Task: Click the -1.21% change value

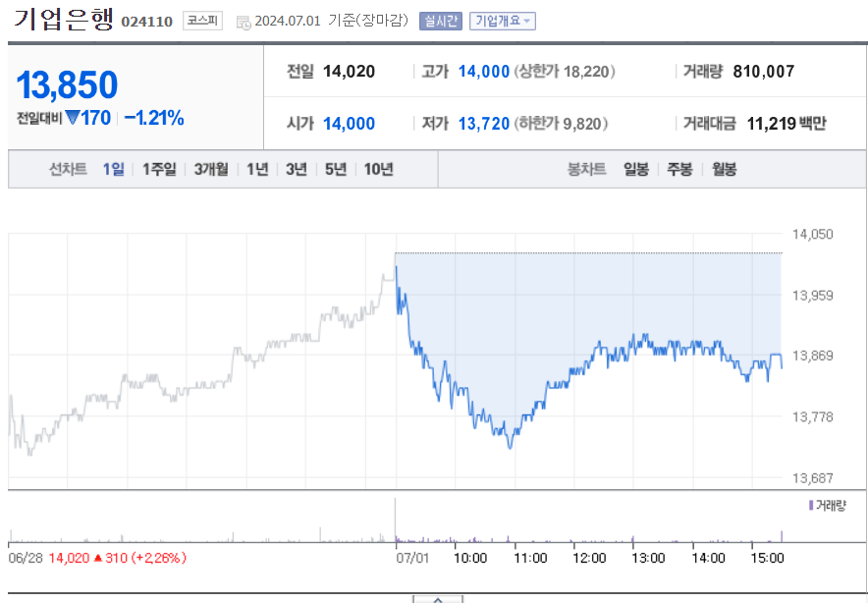Action: click(x=154, y=118)
